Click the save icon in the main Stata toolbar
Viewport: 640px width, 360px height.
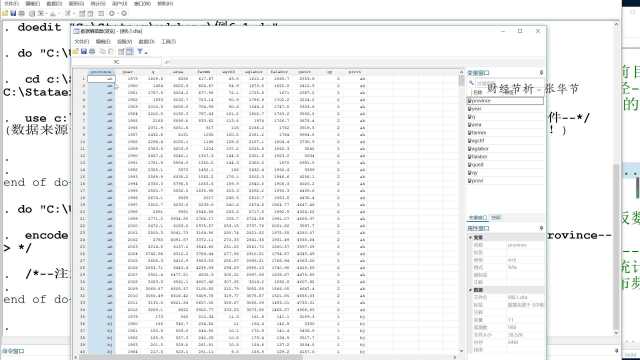(13, 13)
